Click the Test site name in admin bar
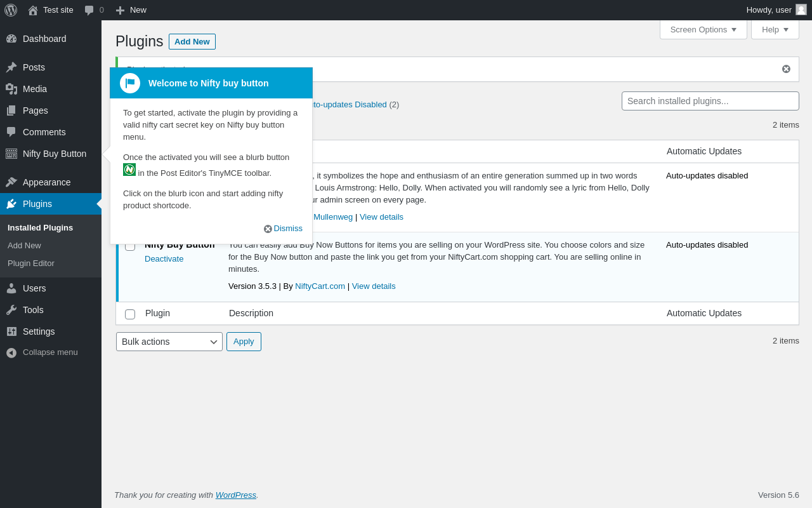 tap(58, 10)
